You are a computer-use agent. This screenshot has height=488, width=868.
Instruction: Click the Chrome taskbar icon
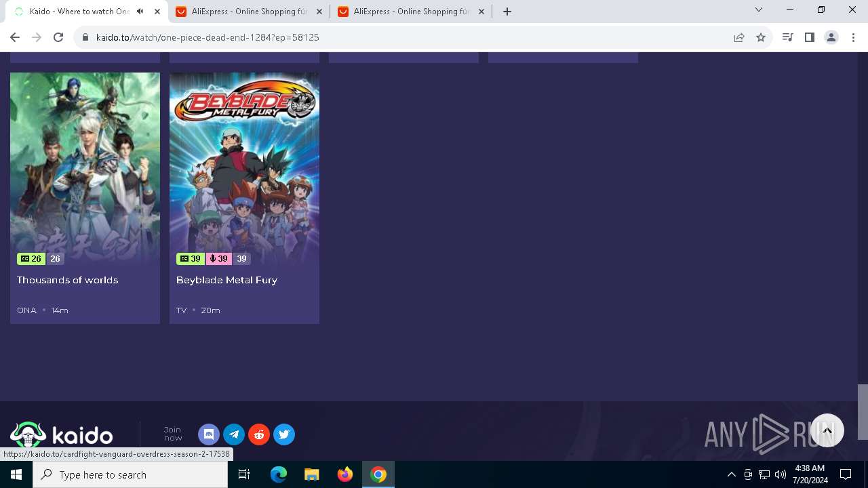[378, 474]
